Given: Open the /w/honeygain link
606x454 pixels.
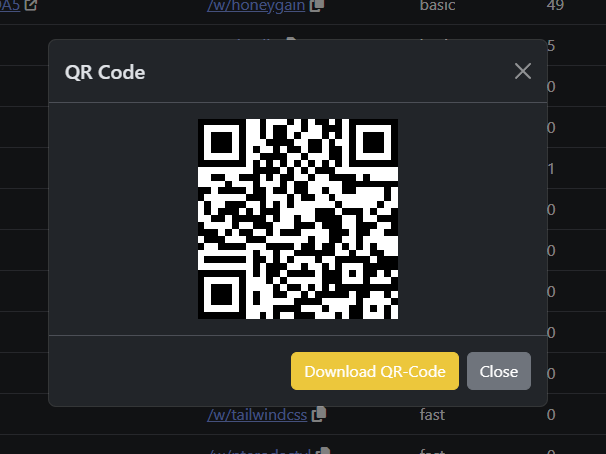Looking at the screenshot, I should click(x=256, y=5).
